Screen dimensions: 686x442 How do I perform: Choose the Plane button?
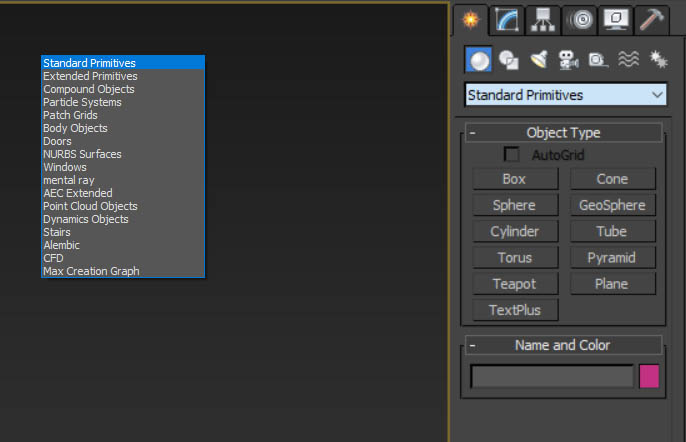612,284
